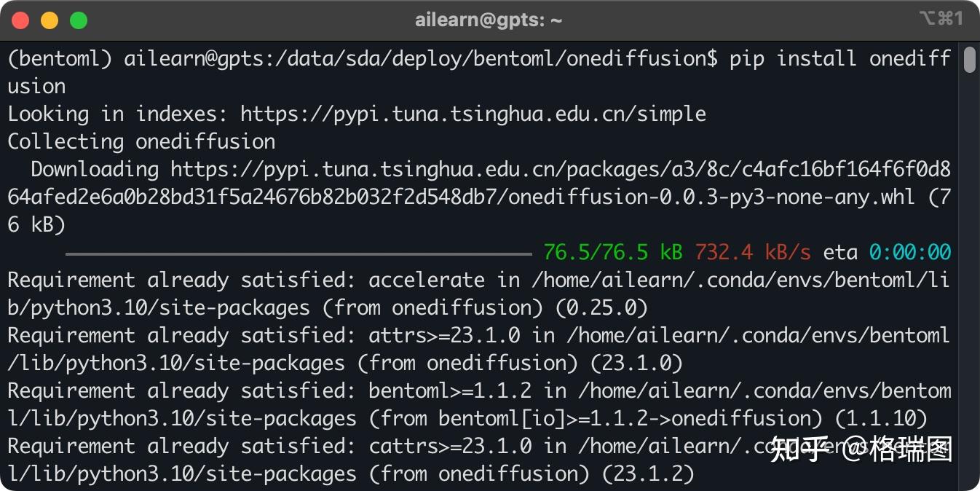980x491 pixels.
Task: Click the download progress bar line
Action: [299, 254]
